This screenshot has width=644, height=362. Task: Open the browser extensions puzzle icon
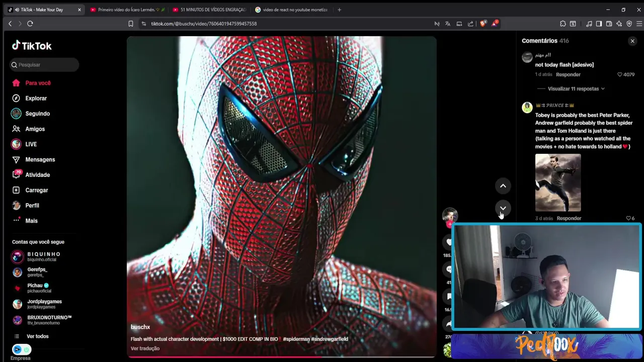[563, 24]
